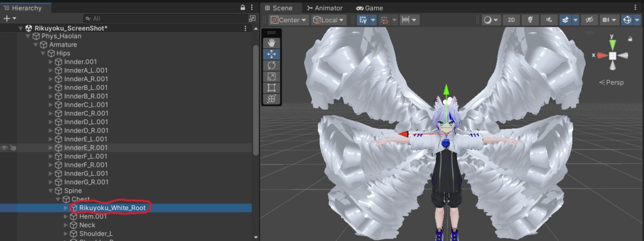Switch to the Animator tab
This screenshot has height=241, width=644.
[325, 8]
